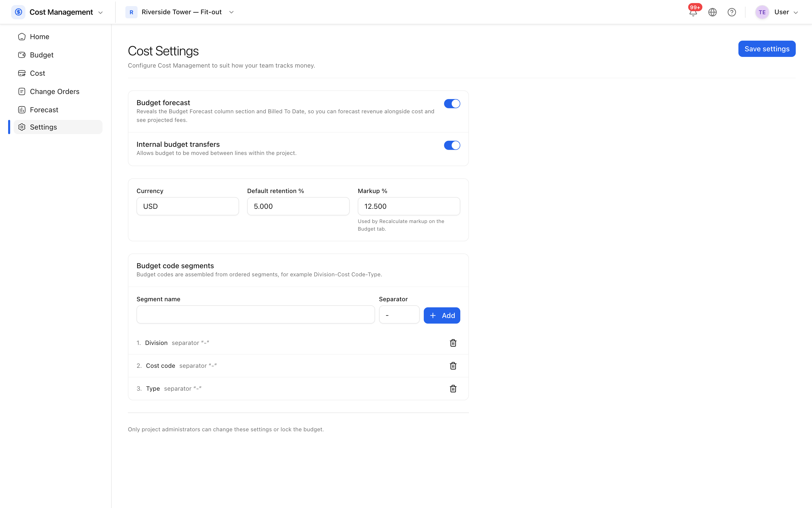Focus the Currency field showing USD
This screenshot has height=508, width=812.
tap(188, 206)
